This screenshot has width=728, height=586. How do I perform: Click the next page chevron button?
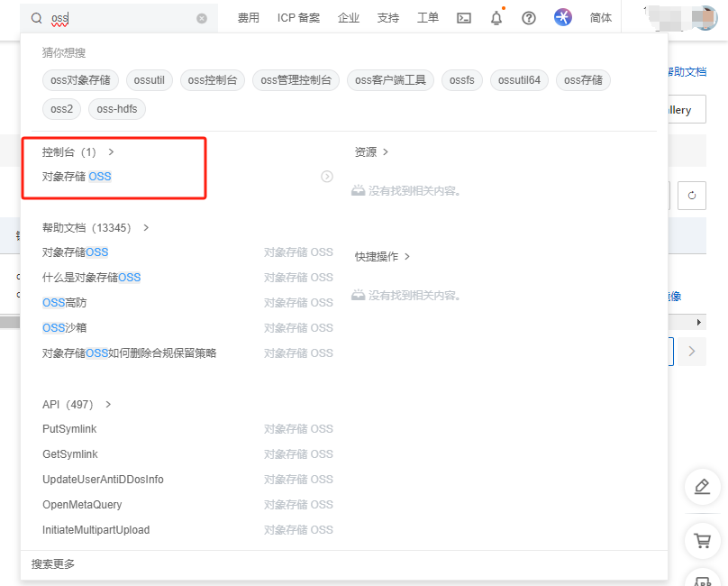pos(692,352)
